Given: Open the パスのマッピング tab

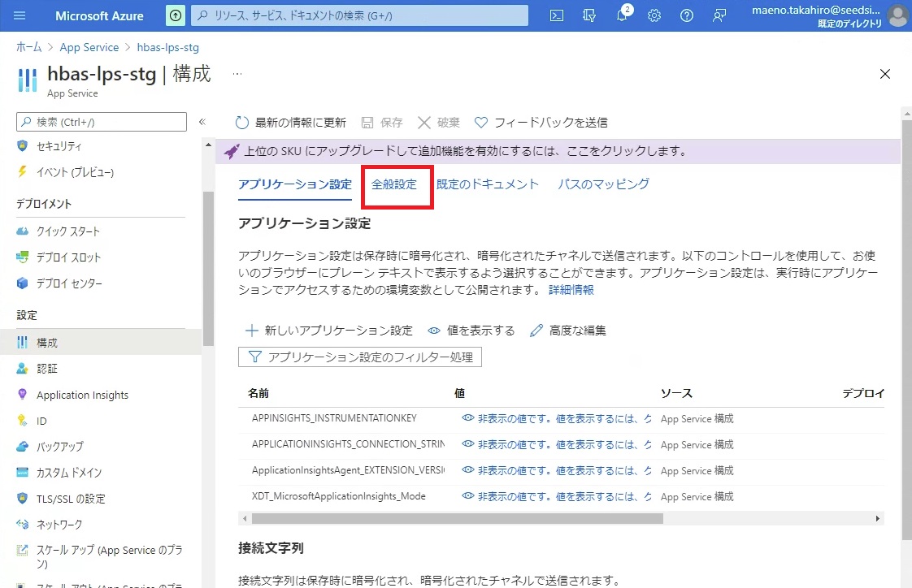Looking at the screenshot, I should (x=603, y=184).
